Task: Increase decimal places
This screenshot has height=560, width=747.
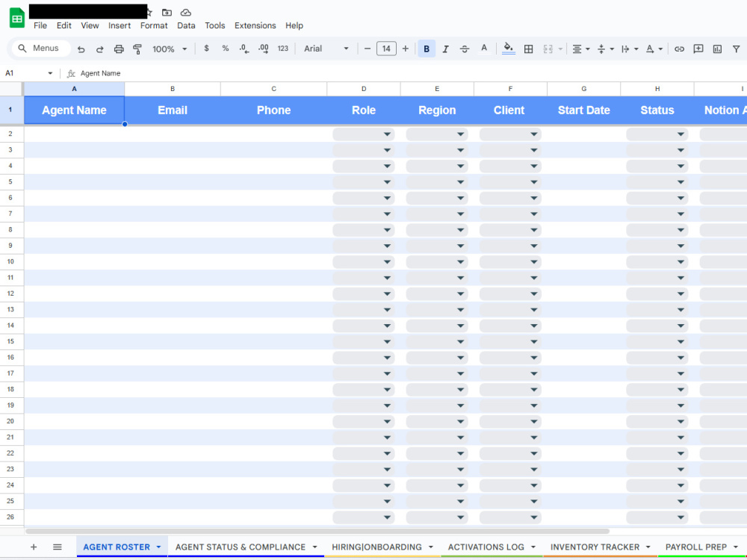Action: pyautogui.click(x=263, y=49)
